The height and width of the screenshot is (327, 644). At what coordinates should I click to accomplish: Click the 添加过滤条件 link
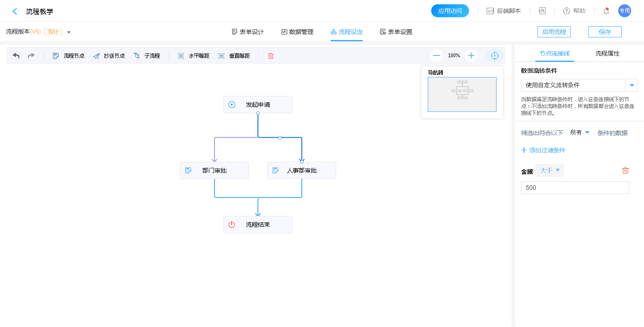pos(543,150)
